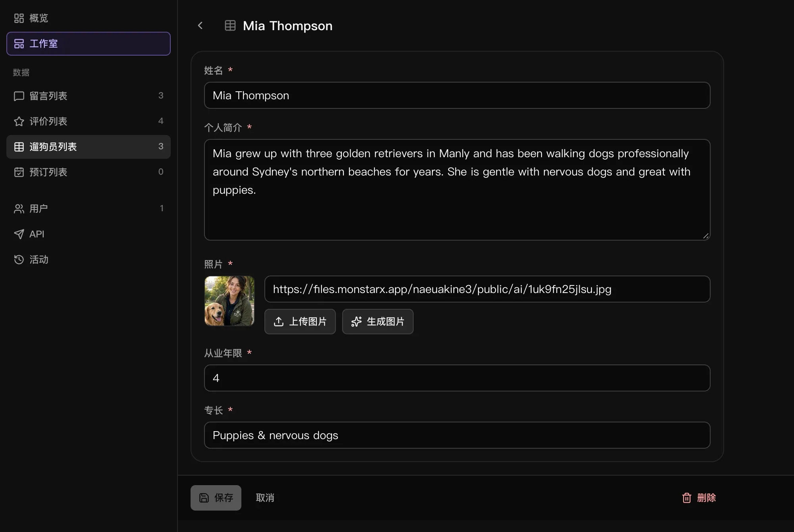Click the 概览 grid icon
The width and height of the screenshot is (794, 532).
point(19,18)
